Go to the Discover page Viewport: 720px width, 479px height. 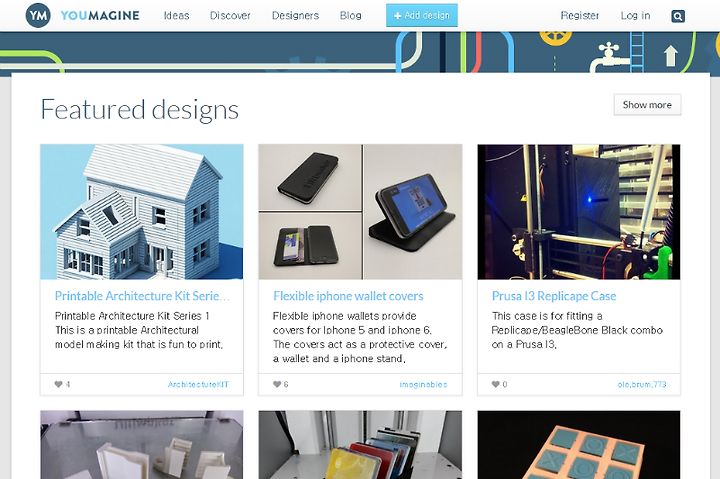pos(230,16)
